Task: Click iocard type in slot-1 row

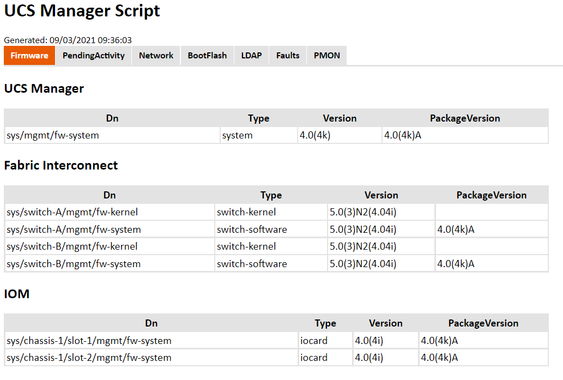Action: click(325, 340)
